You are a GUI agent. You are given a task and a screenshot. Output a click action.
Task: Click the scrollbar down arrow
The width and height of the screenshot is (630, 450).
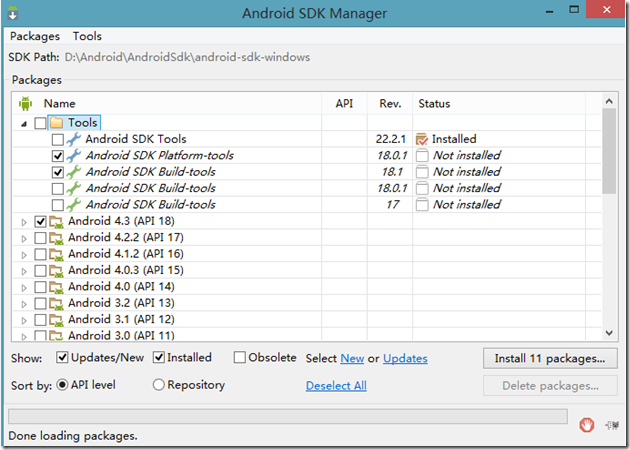coord(609,333)
